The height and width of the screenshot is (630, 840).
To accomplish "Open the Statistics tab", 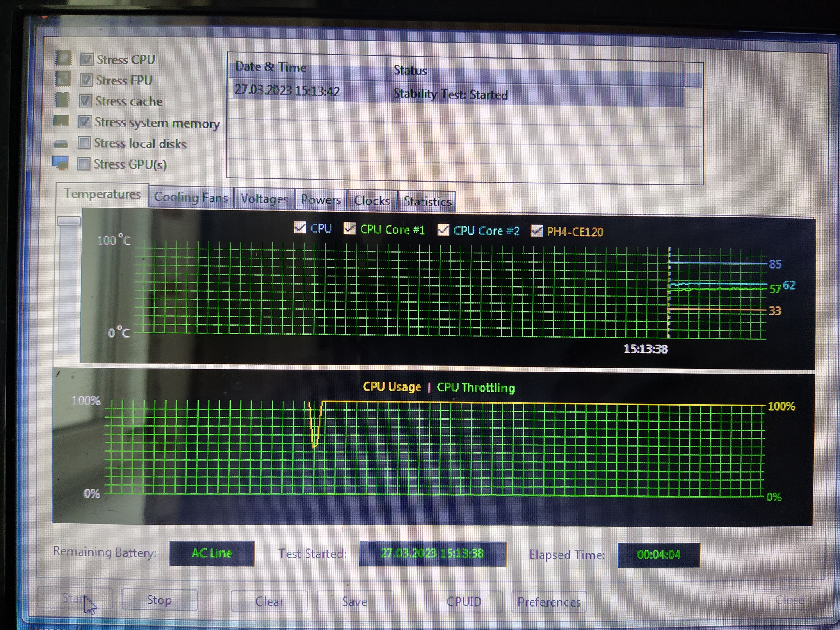I will 427,202.
